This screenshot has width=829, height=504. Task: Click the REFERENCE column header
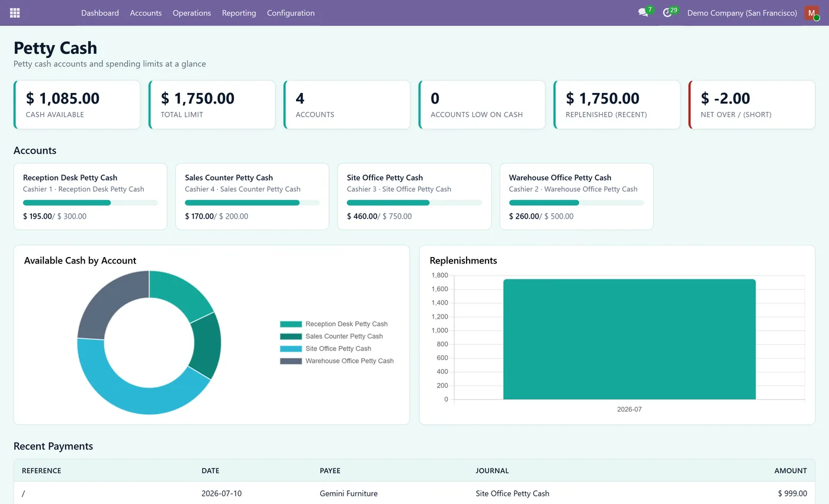[x=41, y=471]
